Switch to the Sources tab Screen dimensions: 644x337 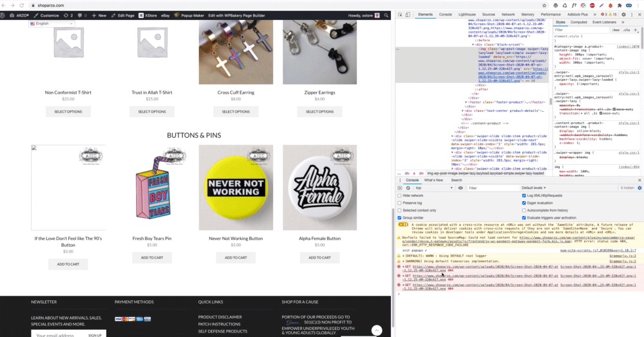488,14
